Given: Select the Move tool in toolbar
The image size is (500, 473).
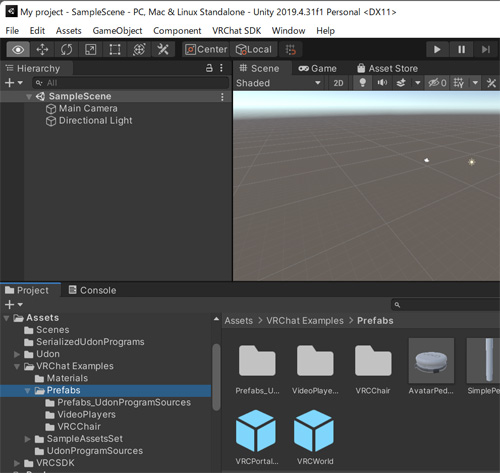Looking at the screenshot, I should 42,50.
